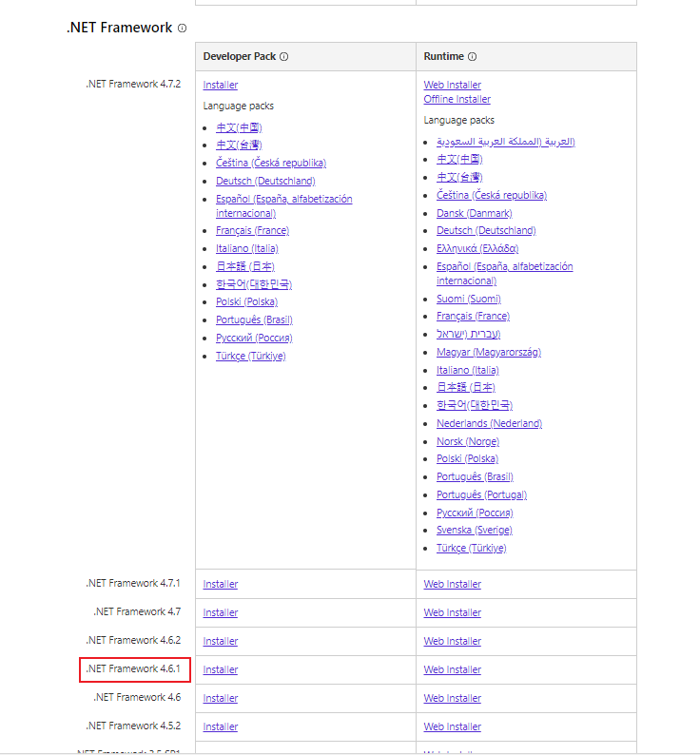Screen dimensions: 700x755
Task: Click the .NET Framework 4.5.2 row label
Action: (133, 726)
